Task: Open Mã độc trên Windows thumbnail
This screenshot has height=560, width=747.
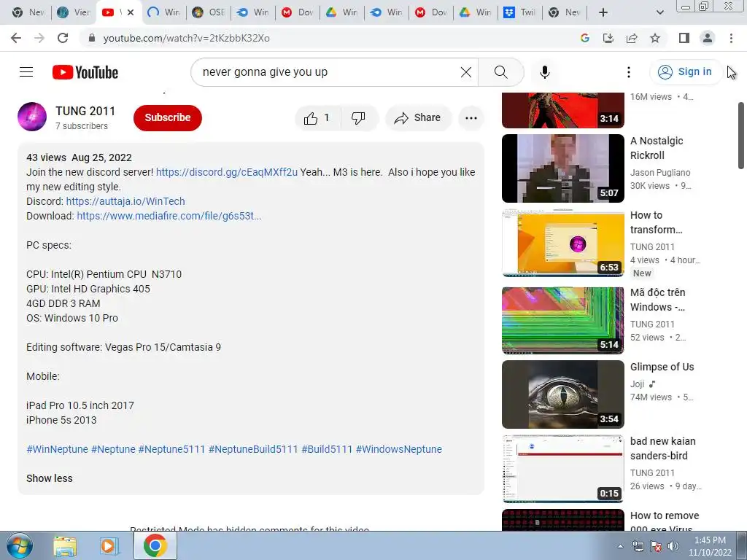Action: pos(562,320)
